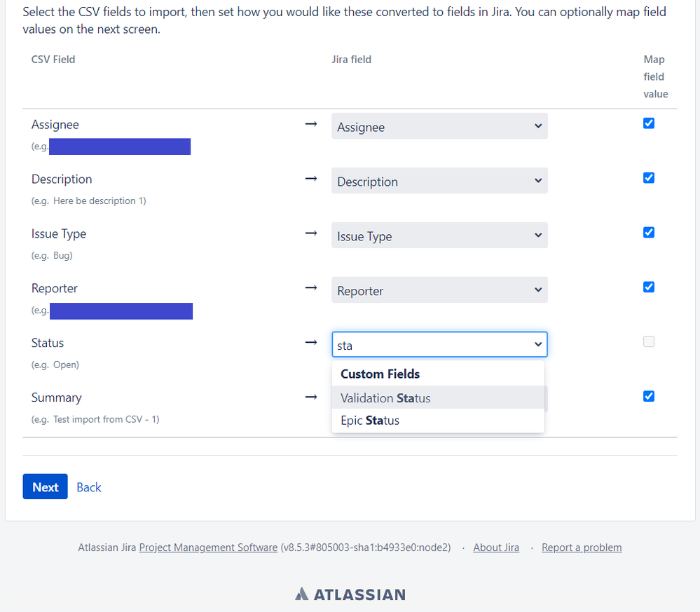The image size is (700, 612).
Task: Uncheck the Reporter map value checkbox
Action: pyautogui.click(x=649, y=287)
